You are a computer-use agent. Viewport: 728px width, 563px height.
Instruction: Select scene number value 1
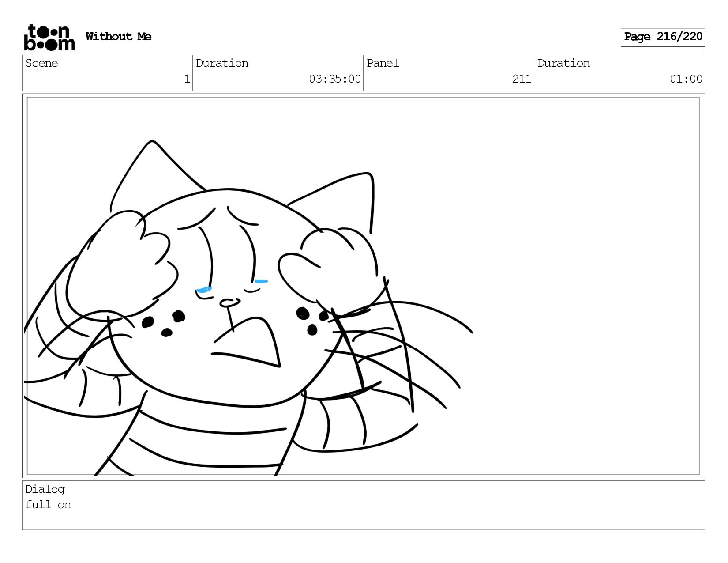pos(187,79)
